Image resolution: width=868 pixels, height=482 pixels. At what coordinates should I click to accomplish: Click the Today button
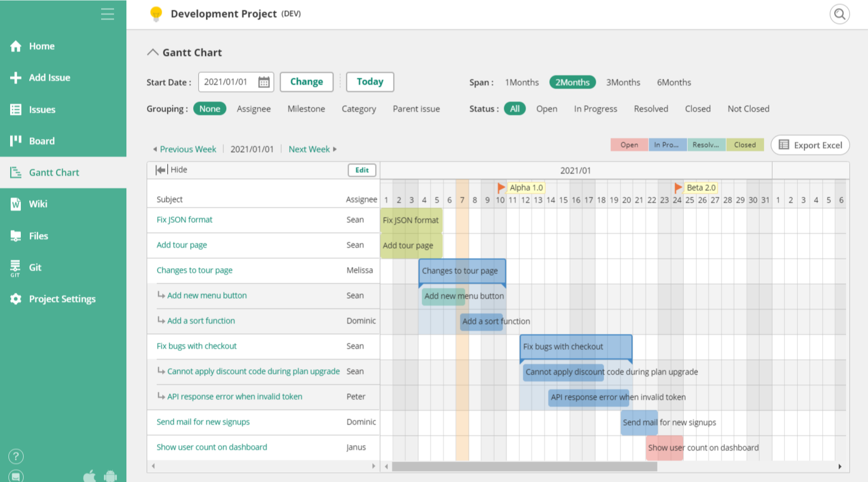[x=370, y=82]
